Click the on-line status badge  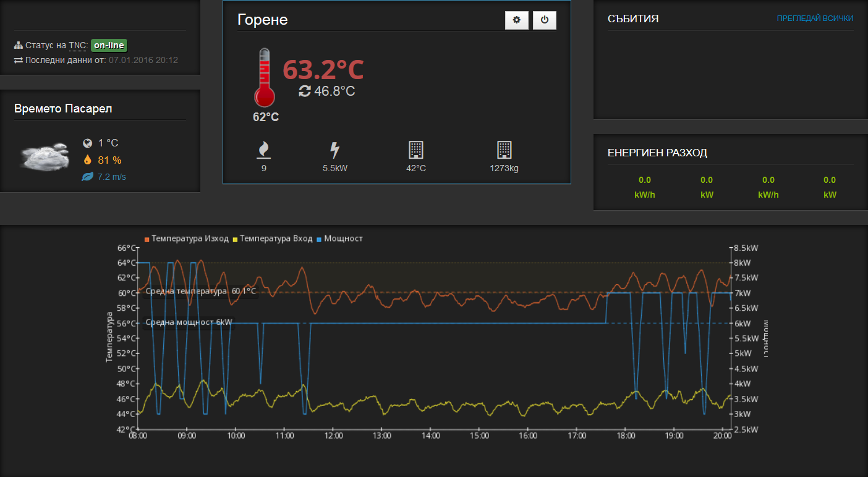tap(109, 45)
